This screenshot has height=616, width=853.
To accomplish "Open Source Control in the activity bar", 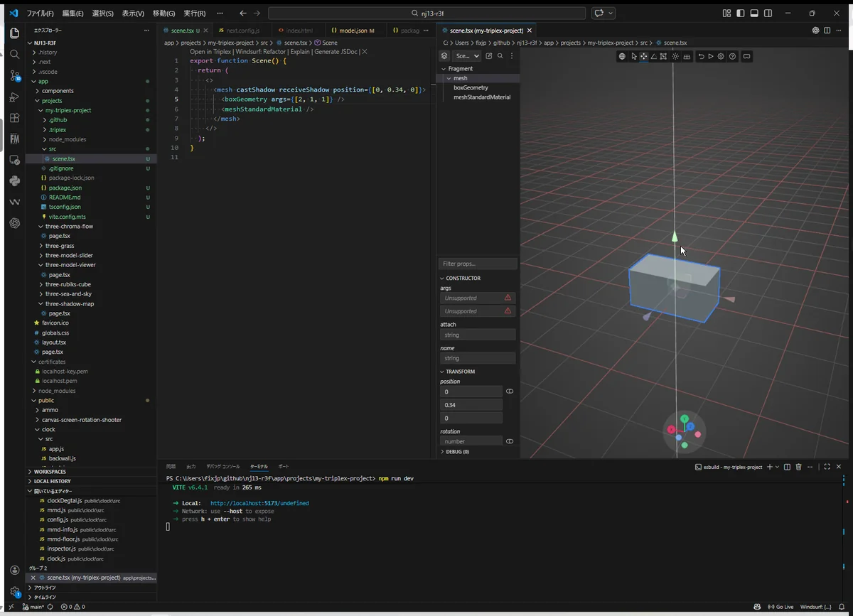I will click(15, 75).
